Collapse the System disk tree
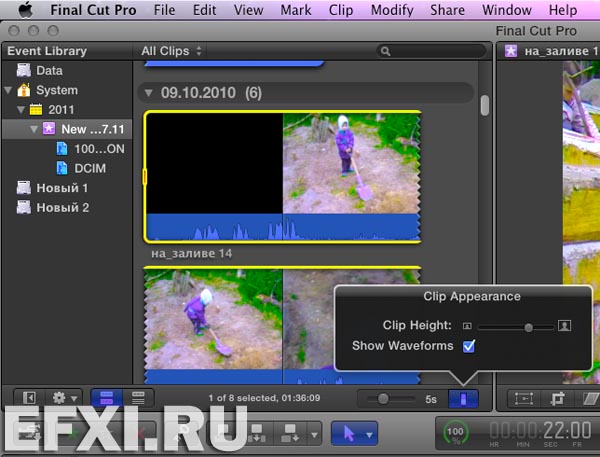 tap(8, 90)
